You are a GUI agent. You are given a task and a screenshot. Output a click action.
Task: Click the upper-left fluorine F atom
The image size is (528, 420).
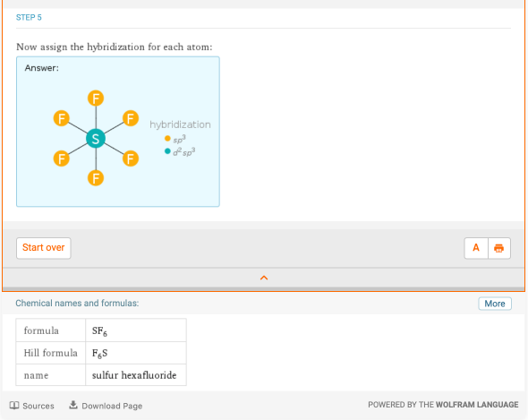pyautogui.click(x=61, y=118)
